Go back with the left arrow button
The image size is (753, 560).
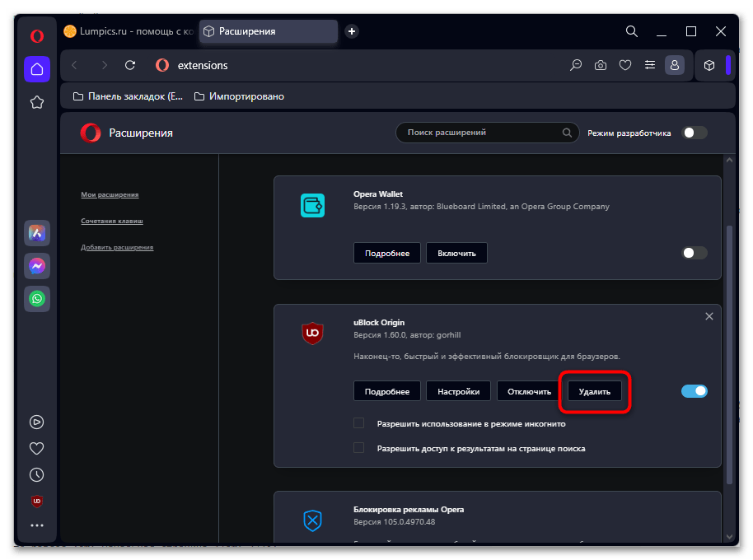coord(74,65)
